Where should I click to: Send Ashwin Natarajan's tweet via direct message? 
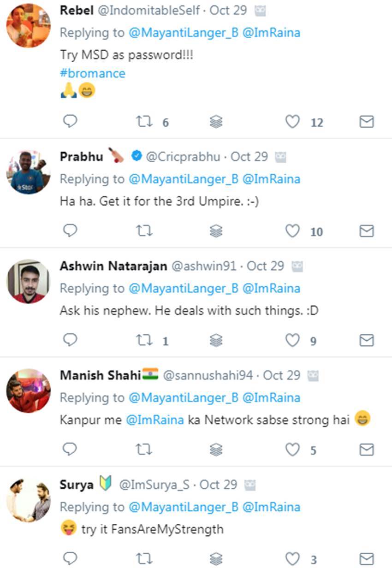click(x=366, y=340)
